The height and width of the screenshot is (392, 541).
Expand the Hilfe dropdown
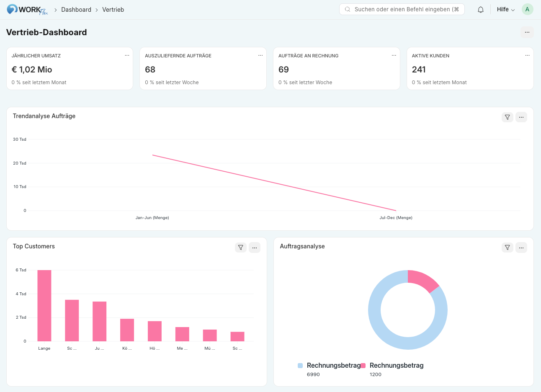506,9
